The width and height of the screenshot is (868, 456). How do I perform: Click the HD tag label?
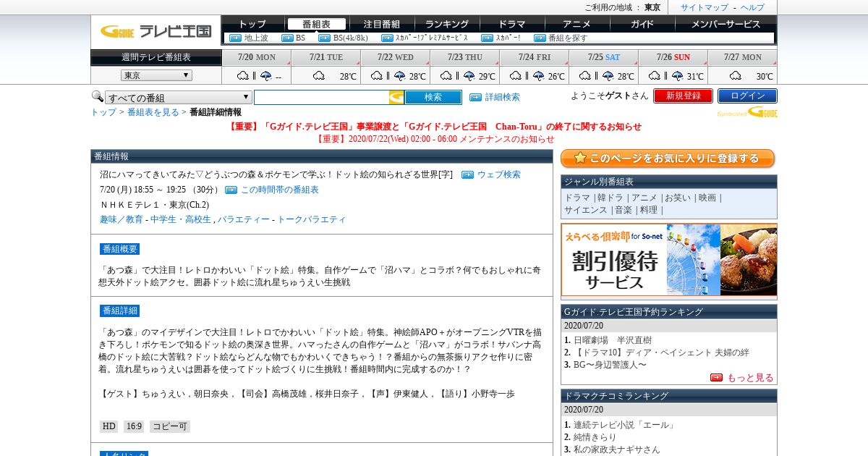coord(109,427)
